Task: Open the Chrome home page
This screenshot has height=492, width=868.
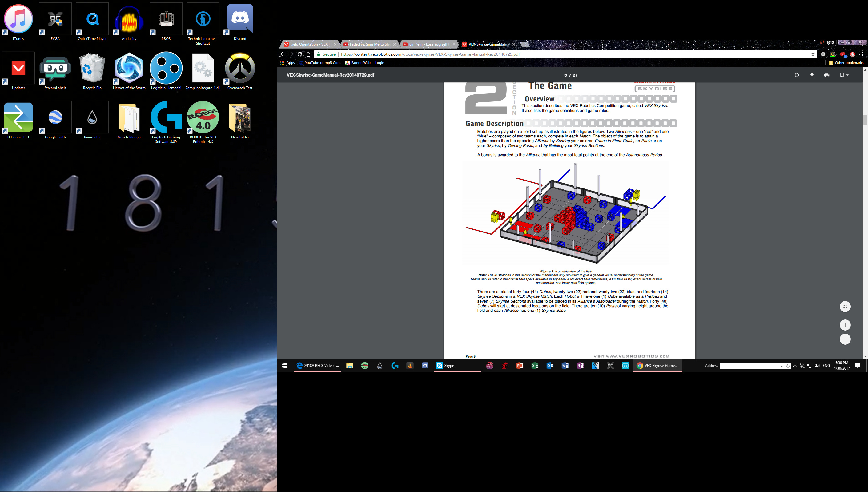Action: [x=308, y=54]
